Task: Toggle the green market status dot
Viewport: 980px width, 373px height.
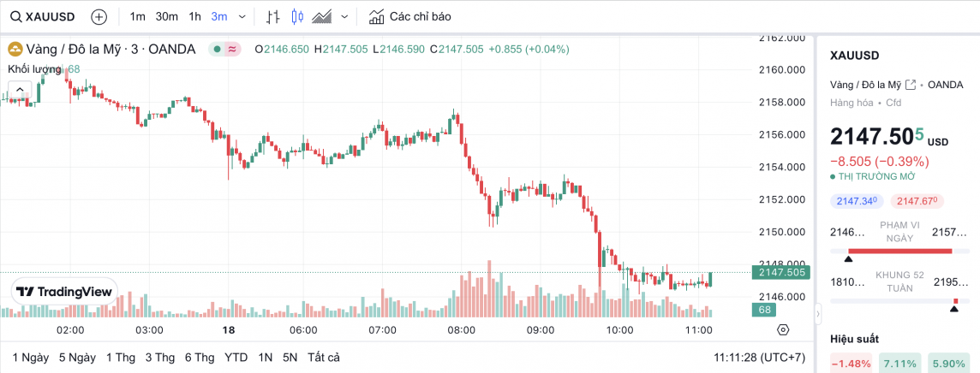Action: click(x=218, y=49)
